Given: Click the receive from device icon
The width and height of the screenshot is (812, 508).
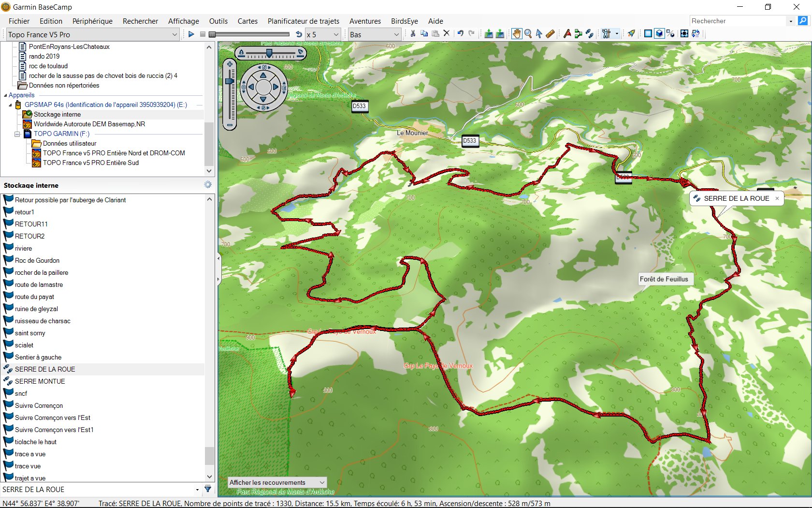Looking at the screenshot, I should coord(489,33).
